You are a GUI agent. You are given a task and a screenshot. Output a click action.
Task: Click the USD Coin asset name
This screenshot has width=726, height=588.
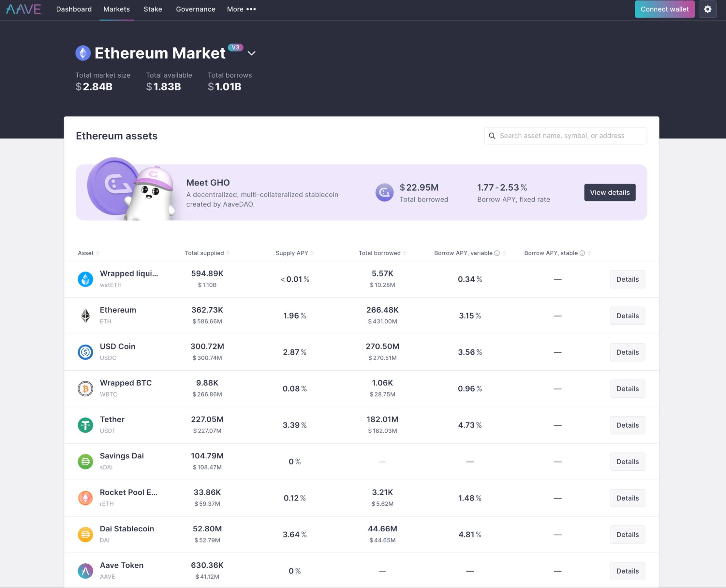coord(118,346)
